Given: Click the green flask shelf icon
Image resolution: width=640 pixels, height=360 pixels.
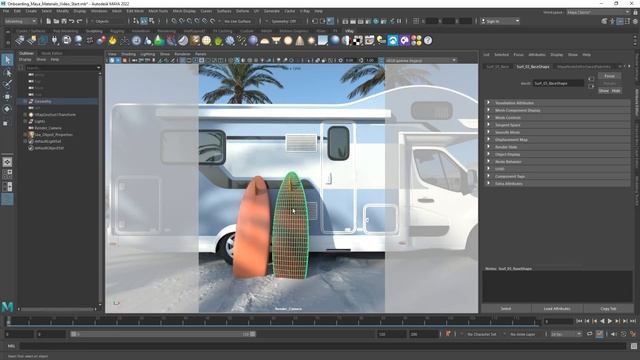Looking at the screenshot, I should click(x=159, y=40).
